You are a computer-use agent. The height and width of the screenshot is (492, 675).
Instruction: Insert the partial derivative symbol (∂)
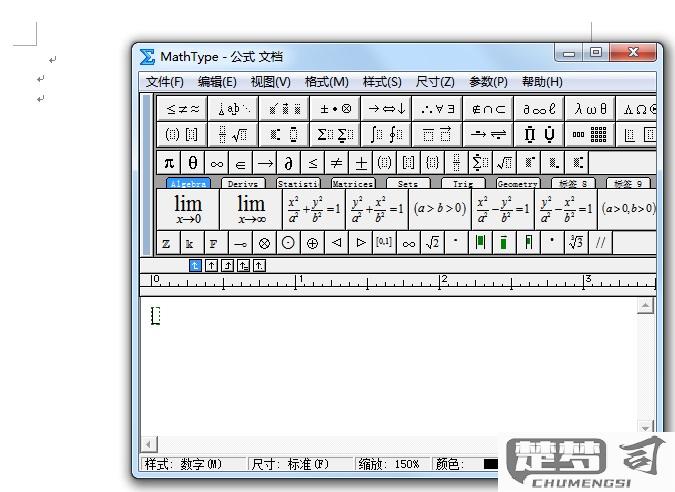point(289,163)
